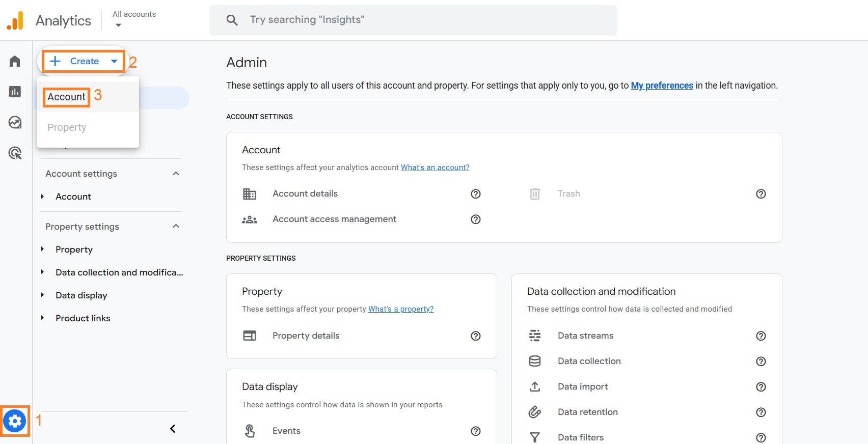Open the What's an account? link
868x444 pixels.
(x=435, y=168)
